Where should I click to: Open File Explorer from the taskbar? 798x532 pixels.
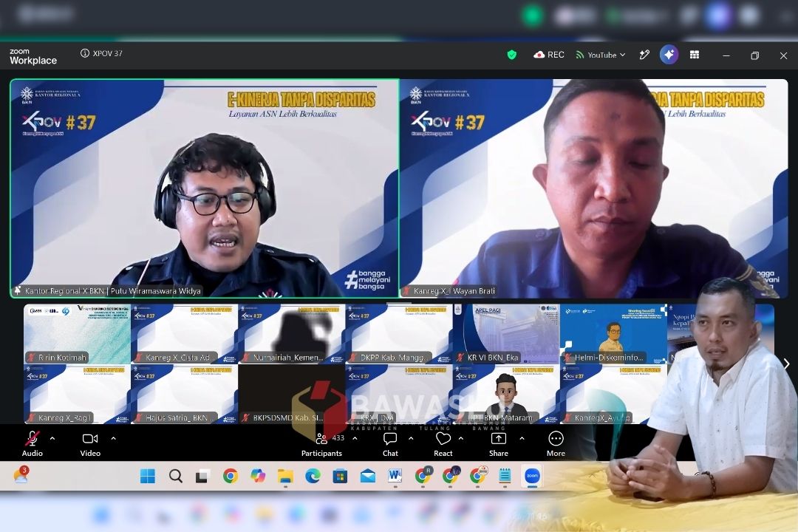[285, 476]
